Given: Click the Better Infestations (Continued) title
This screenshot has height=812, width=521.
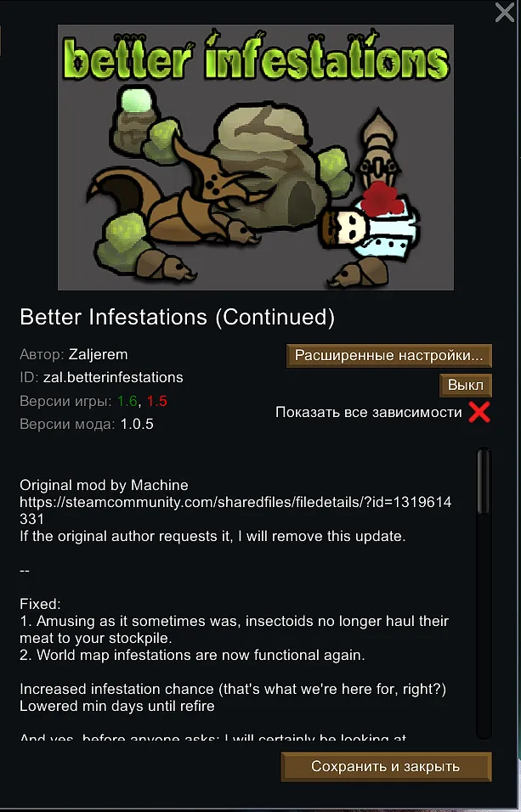Looking at the screenshot, I should tap(178, 317).
